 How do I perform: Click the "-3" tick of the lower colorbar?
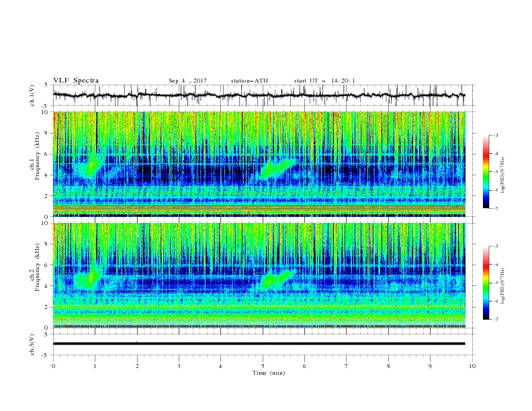click(495, 246)
